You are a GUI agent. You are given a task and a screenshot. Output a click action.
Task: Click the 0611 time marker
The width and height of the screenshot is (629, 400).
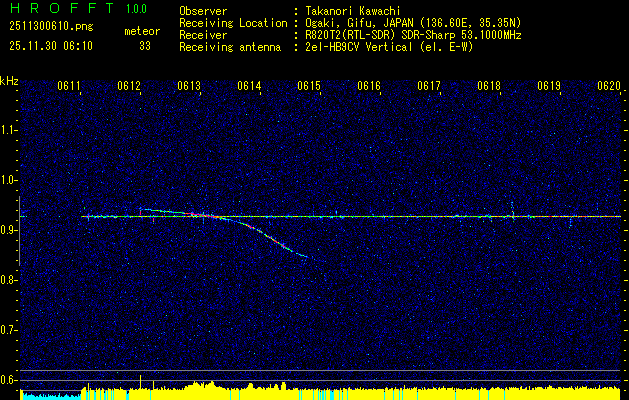point(69,87)
